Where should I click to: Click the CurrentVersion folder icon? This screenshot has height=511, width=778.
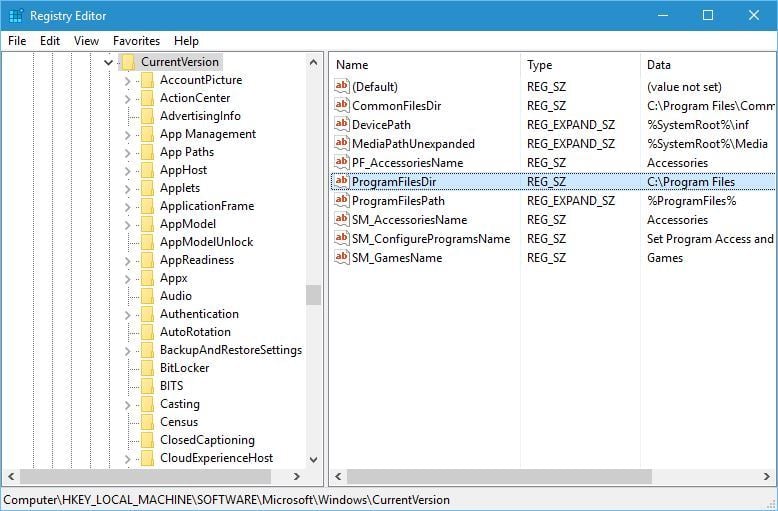[128, 62]
